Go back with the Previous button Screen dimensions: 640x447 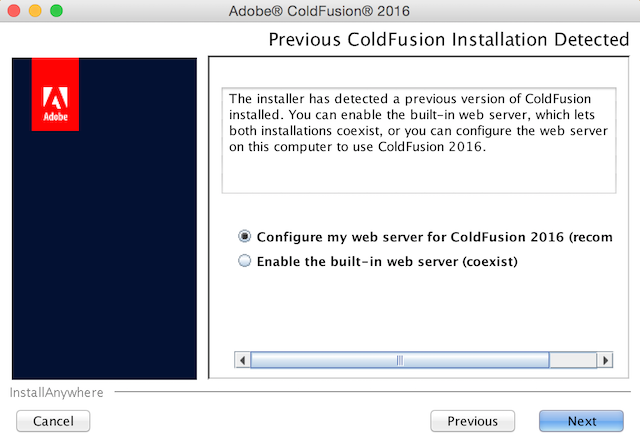(472, 421)
